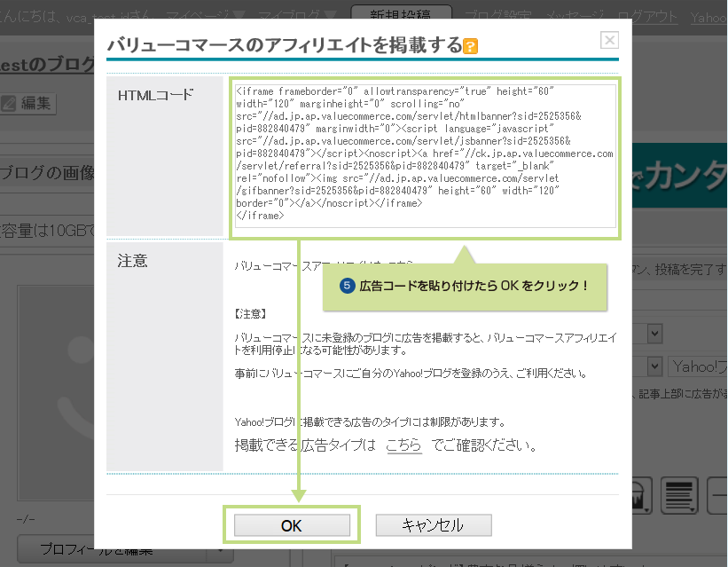The width and height of the screenshot is (728, 567).
Task: Open the メッセージ link in top navigation
Action: tap(575, 17)
